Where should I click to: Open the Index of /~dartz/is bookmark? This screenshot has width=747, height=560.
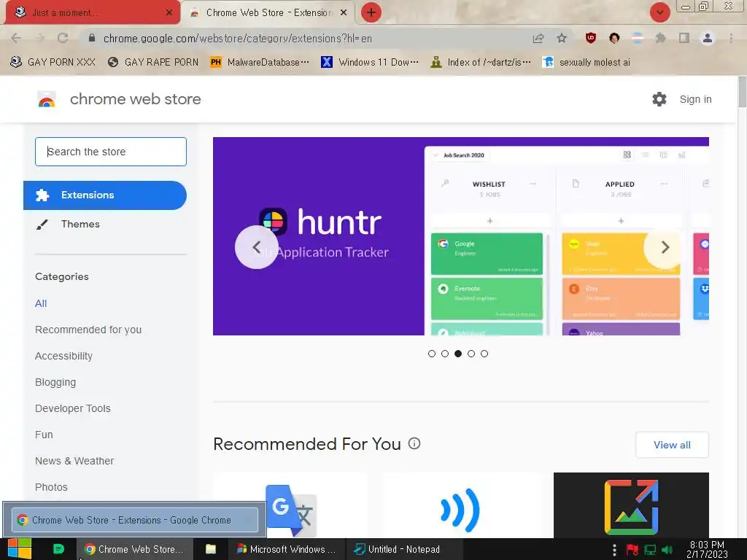coord(481,63)
